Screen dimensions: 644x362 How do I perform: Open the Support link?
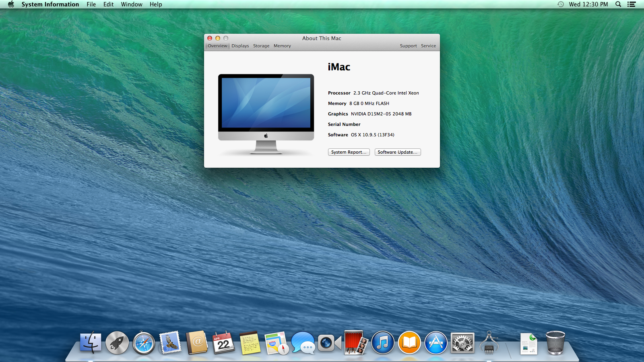(x=408, y=46)
